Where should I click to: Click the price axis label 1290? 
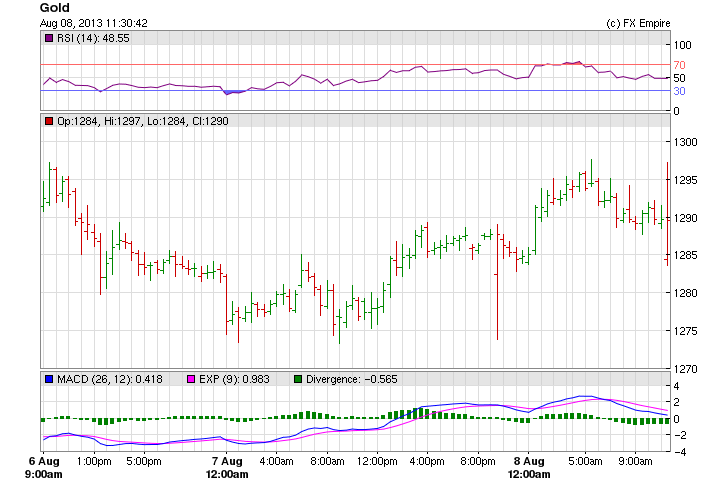tap(686, 218)
